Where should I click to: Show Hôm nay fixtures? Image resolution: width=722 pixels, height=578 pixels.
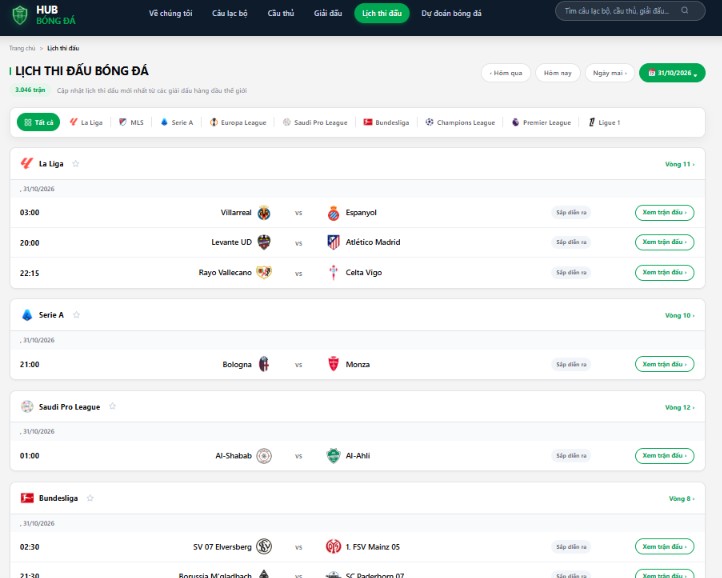pyautogui.click(x=558, y=73)
